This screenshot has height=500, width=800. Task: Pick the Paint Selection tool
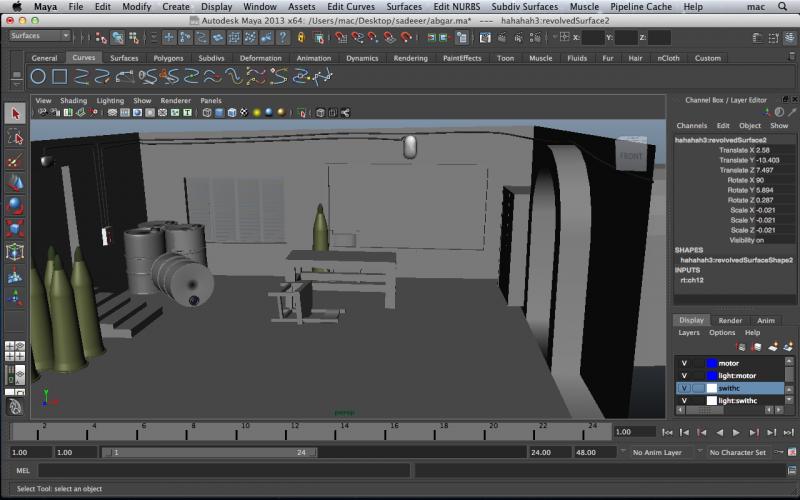[x=14, y=160]
